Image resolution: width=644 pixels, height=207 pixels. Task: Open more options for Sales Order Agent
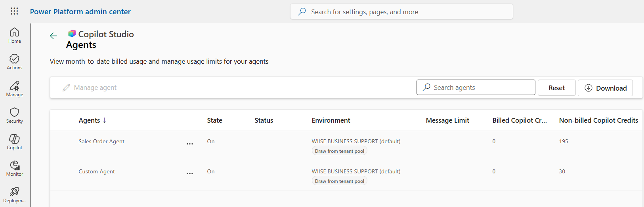190,144
